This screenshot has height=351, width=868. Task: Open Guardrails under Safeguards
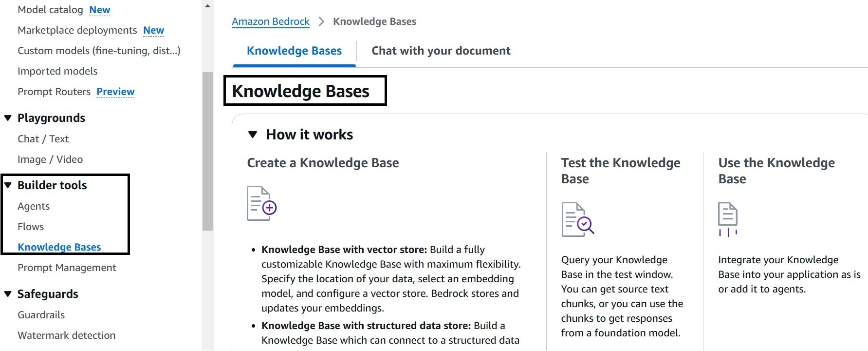click(41, 315)
